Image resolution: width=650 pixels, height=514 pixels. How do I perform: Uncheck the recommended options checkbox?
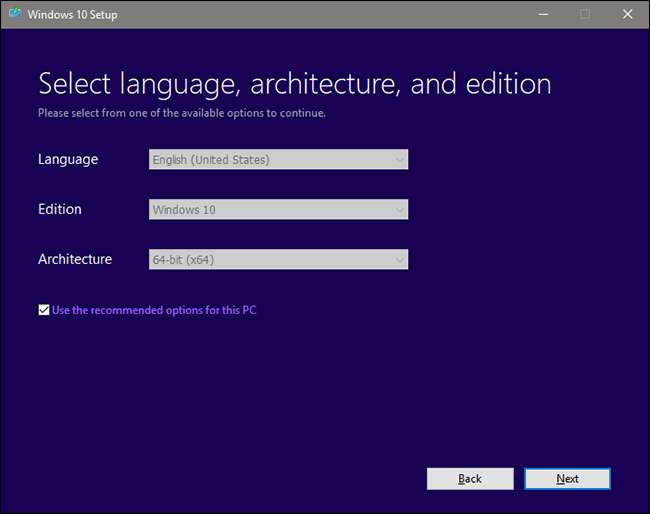click(43, 310)
